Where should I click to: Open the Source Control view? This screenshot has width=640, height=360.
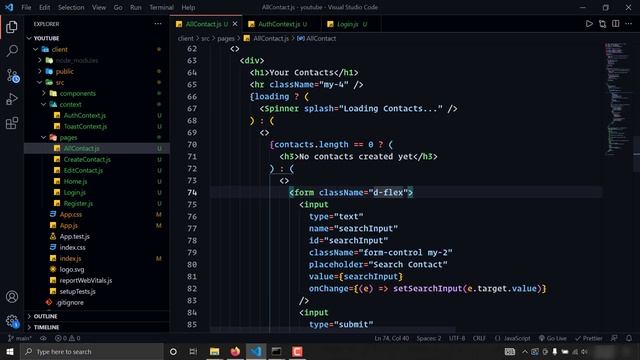(x=12, y=76)
